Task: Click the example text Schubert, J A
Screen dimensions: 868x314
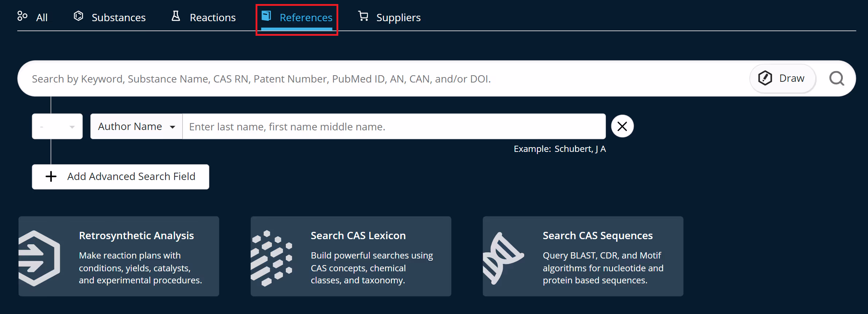Action: tap(580, 149)
